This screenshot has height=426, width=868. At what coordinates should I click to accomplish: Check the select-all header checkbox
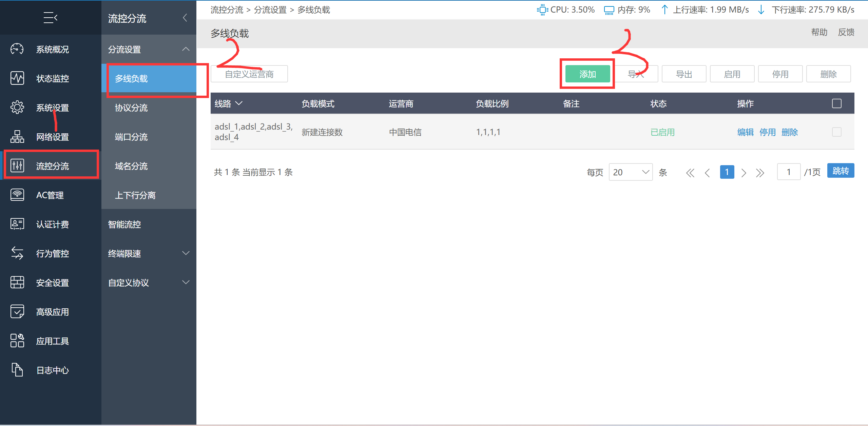(x=836, y=103)
